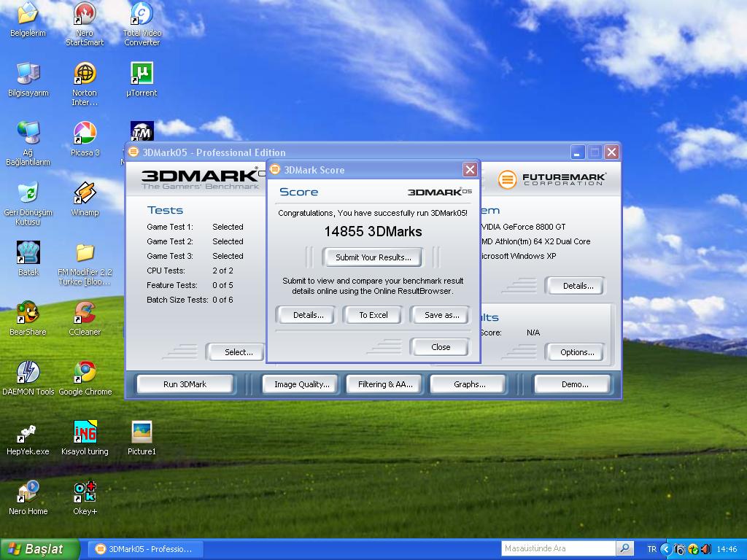
Task: Click the Submit Your Results button
Action: (373, 257)
